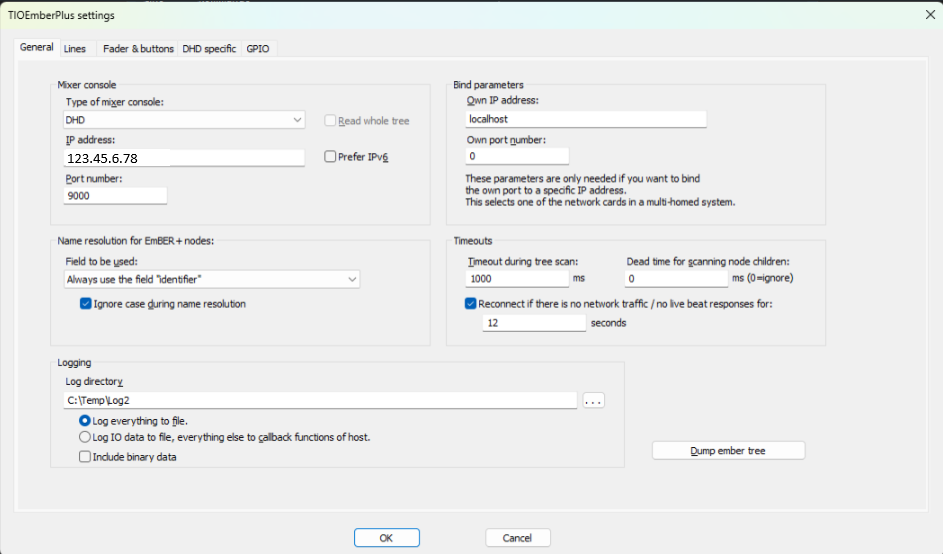
Task: Click the Own port number field
Action: [517, 156]
